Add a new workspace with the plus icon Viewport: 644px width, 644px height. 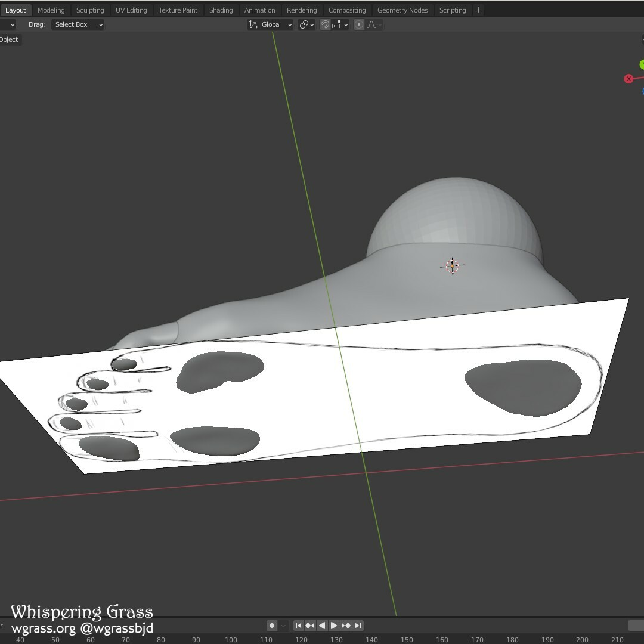click(x=478, y=10)
